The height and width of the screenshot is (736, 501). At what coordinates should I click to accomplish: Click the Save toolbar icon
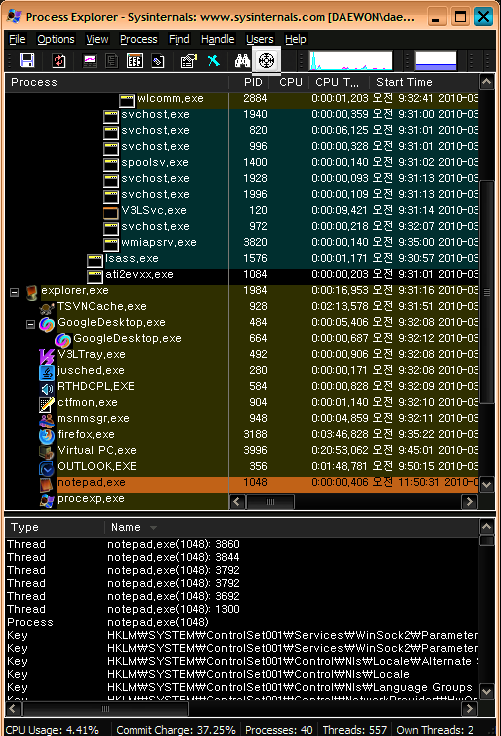(x=27, y=61)
